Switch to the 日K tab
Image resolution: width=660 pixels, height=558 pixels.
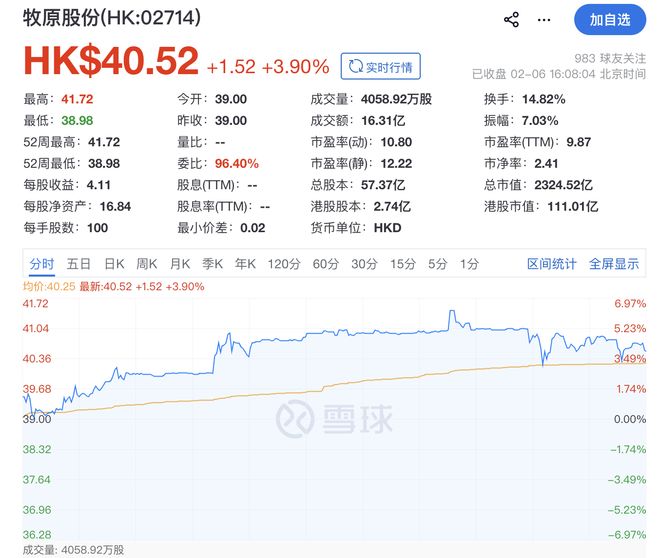tap(114, 264)
